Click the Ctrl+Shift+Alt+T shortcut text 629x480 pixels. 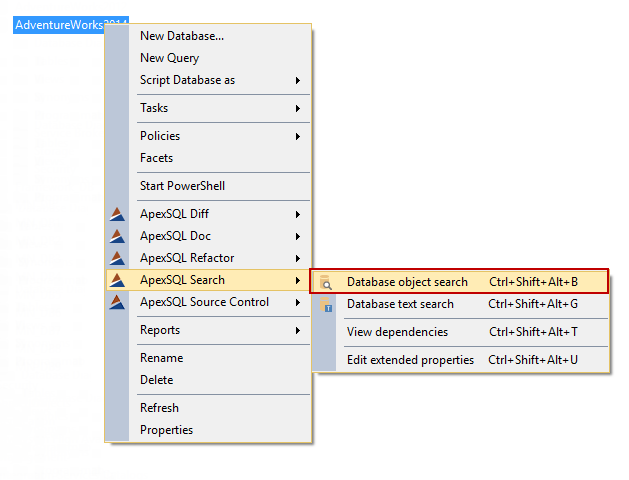(x=534, y=332)
